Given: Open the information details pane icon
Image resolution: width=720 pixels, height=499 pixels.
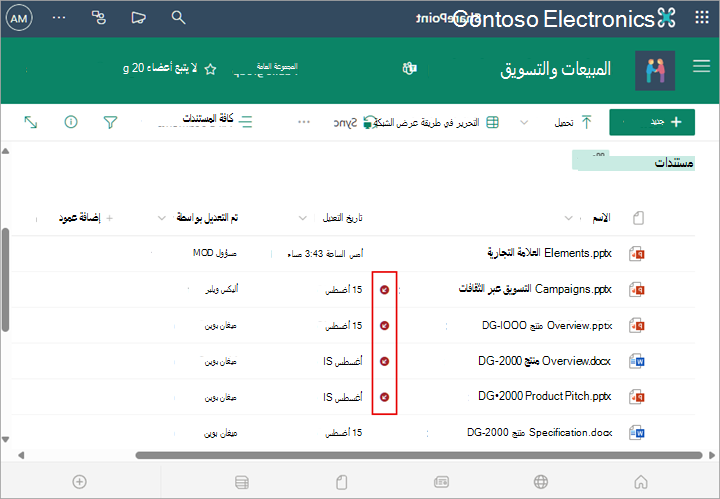Looking at the screenshot, I should pos(71,122).
